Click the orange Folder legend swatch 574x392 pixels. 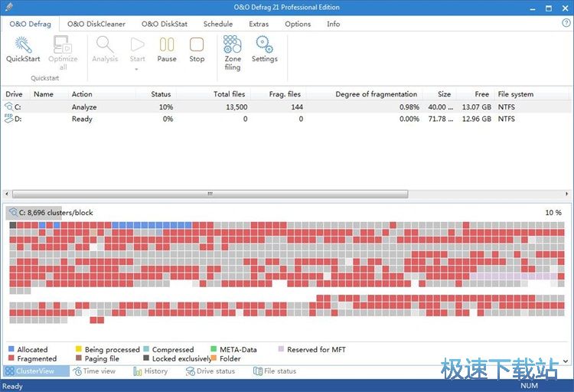pos(214,358)
